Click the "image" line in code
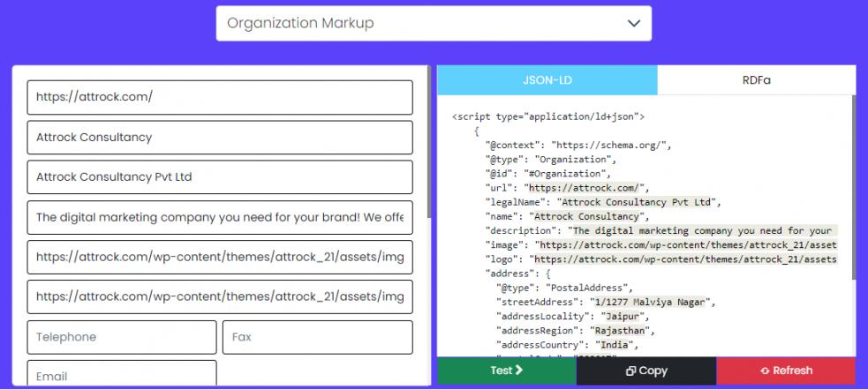Screen dimensions: 868x390 point(661,245)
